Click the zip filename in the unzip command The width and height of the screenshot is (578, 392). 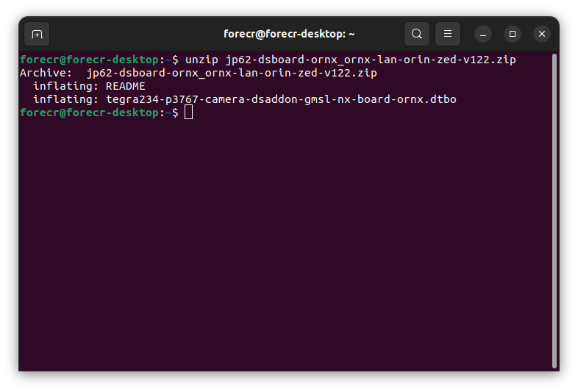371,60
